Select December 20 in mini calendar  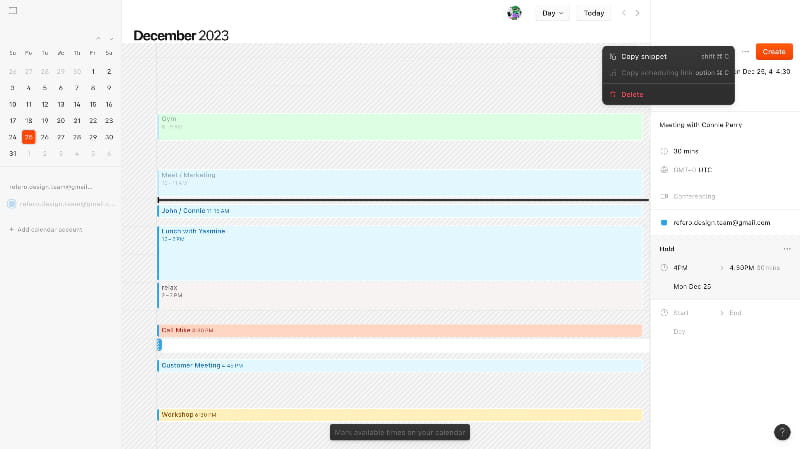(61, 121)
